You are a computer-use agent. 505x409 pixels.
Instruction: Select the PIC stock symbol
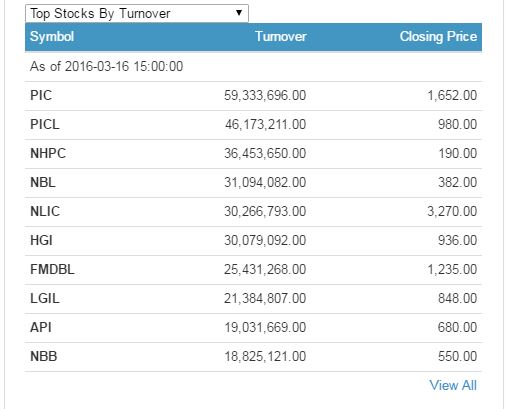41,95
